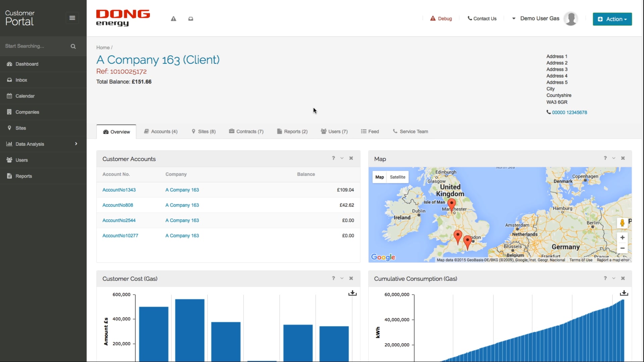This screenshot has width=644, height=362.
Task: Open the Demo User Gas dropdown
Action: point(539,18)
